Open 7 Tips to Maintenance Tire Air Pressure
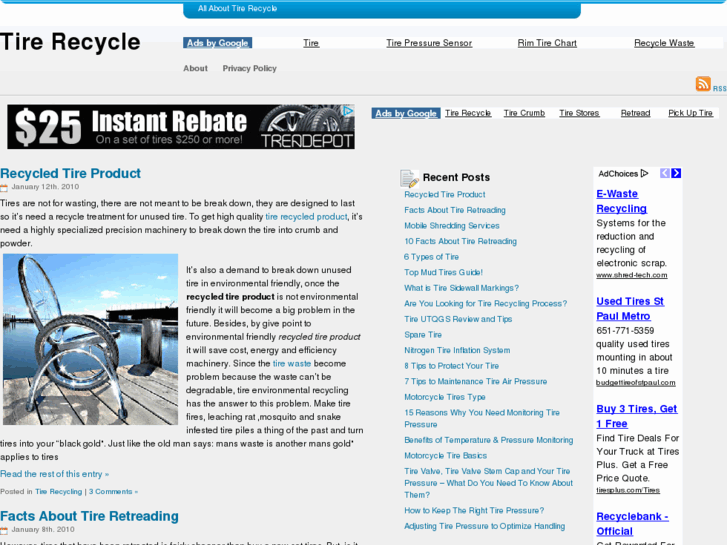Viewport: 727px width, 545px height. [x=476, y=381]
